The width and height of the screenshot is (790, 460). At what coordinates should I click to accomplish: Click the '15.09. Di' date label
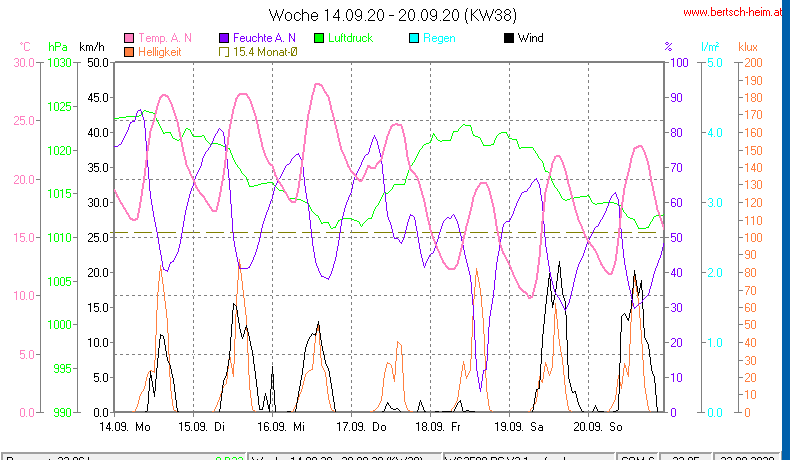pos(202,427)
